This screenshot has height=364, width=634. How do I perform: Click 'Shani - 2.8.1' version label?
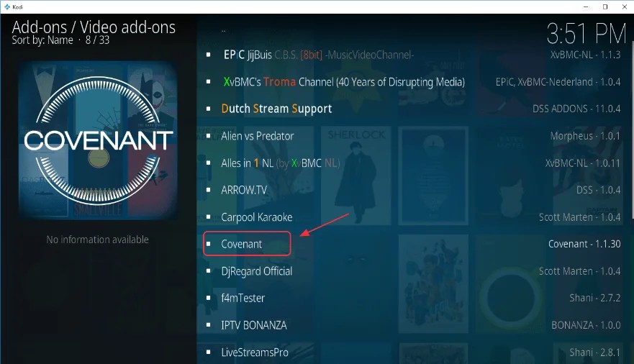click(594, 352)
